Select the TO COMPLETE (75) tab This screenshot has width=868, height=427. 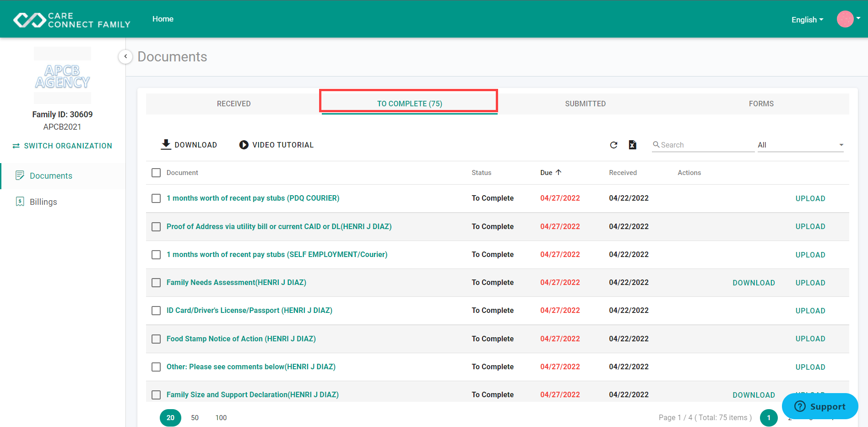409,104
